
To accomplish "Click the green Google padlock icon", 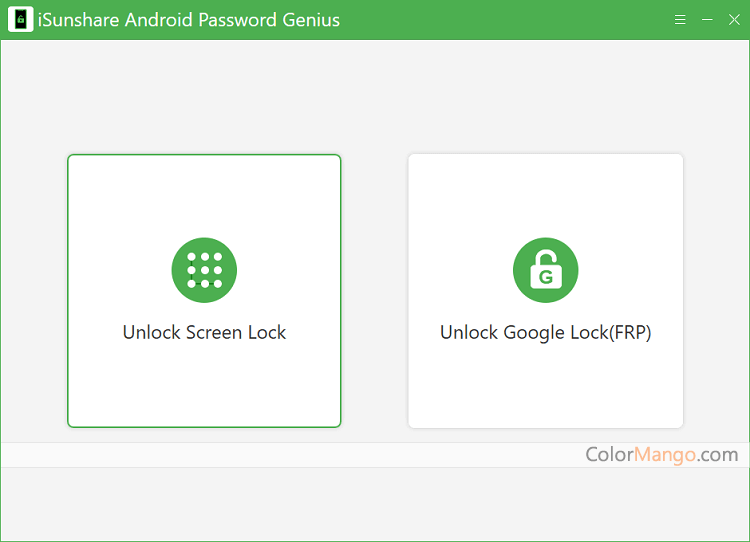I will [x=546, y=270].
